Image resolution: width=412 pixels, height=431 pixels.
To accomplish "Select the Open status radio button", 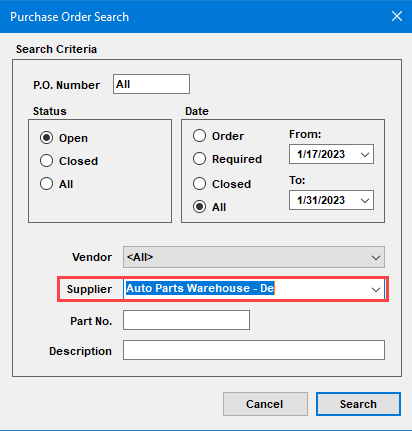I will pyautogui.click(x=46, y=138).
